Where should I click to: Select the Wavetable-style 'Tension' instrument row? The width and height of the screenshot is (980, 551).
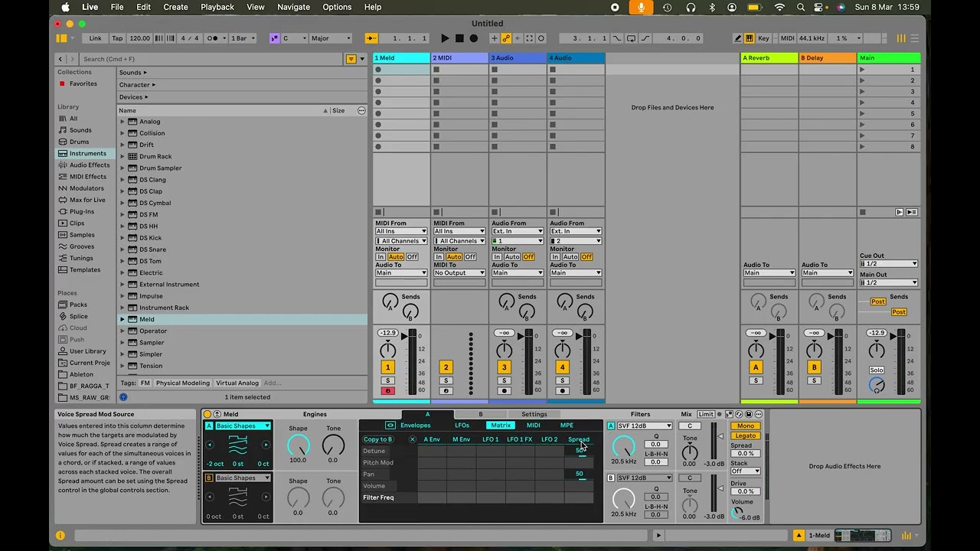[242, 366]
